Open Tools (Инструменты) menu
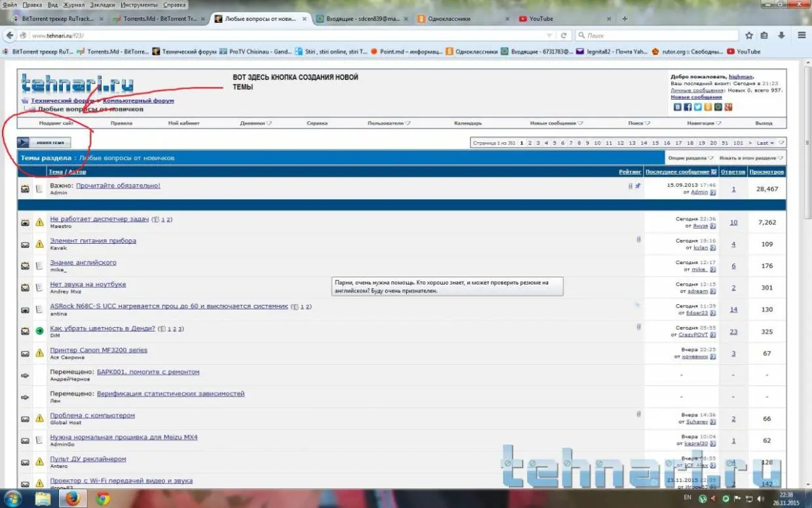This screenshot has height=508, width=812. coord(139,5)
